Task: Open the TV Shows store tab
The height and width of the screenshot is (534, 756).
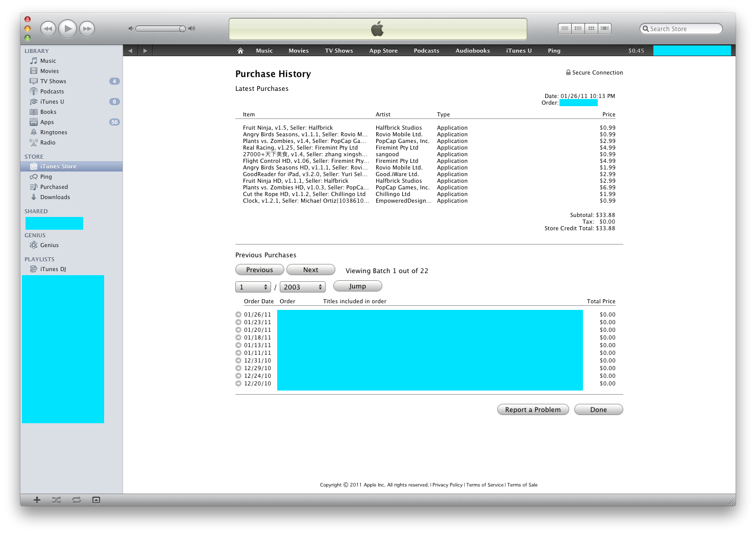Action: [x=339, y=51]
